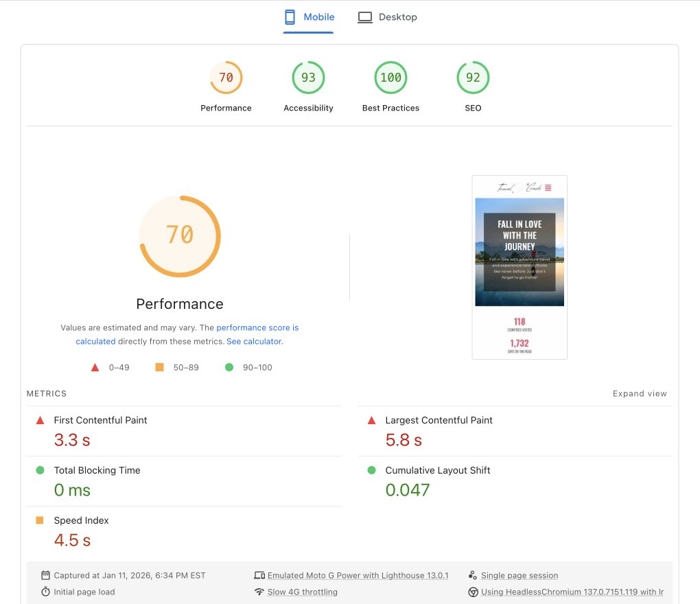Screen dimensions: 700x604
Task: Click the green 90–100 legend marker
Action: [x=229, y=367]
